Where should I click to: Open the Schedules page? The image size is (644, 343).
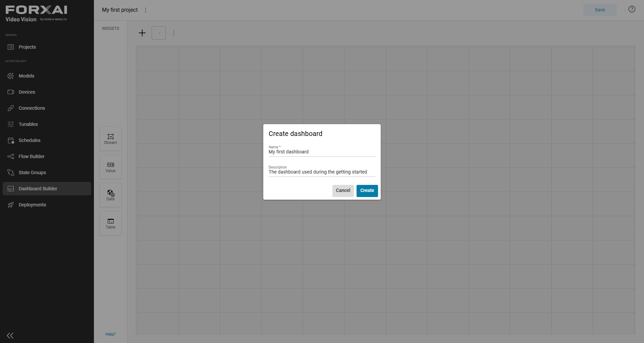coord(47,140)
